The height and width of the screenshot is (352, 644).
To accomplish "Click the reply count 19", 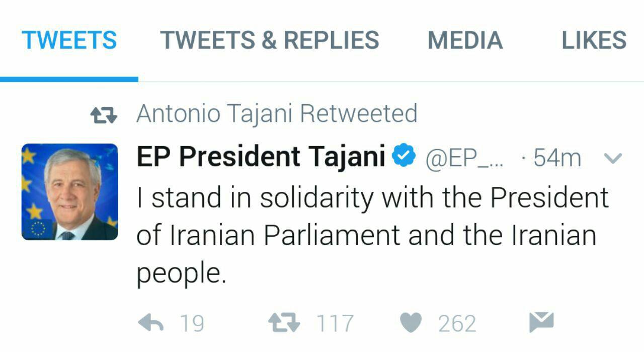I will pyautogui.click(x=192, y=323).
